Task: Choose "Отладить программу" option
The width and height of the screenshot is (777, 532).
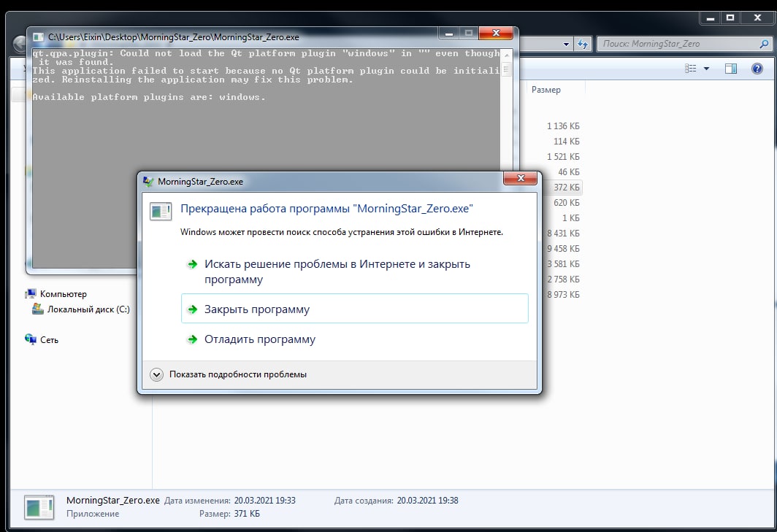Action: pyautogui.click(x=259, y=339)
